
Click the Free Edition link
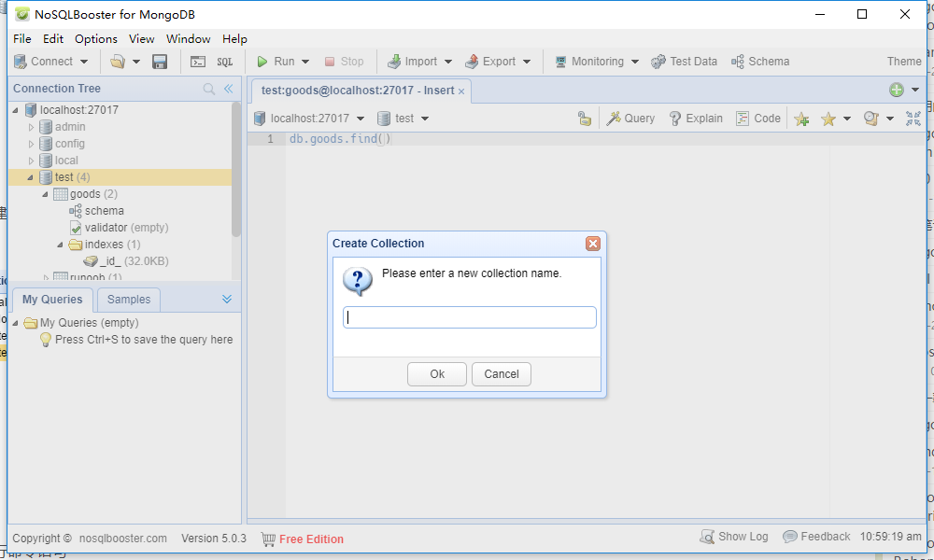[310, 539]
